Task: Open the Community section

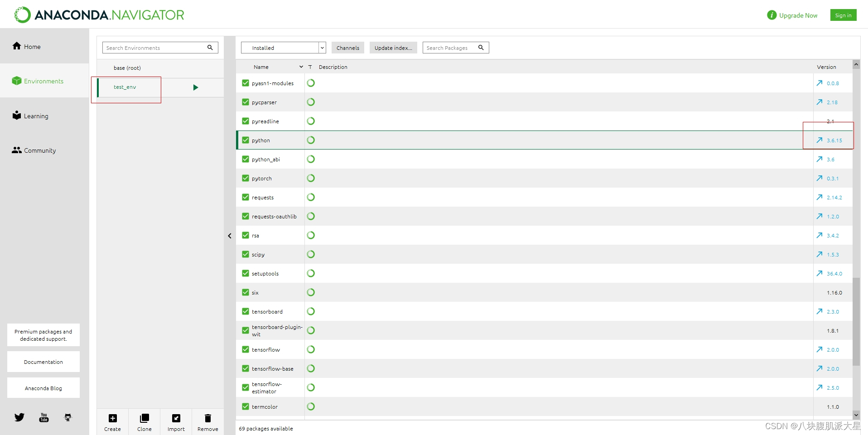Action: (x=44, y=150)
